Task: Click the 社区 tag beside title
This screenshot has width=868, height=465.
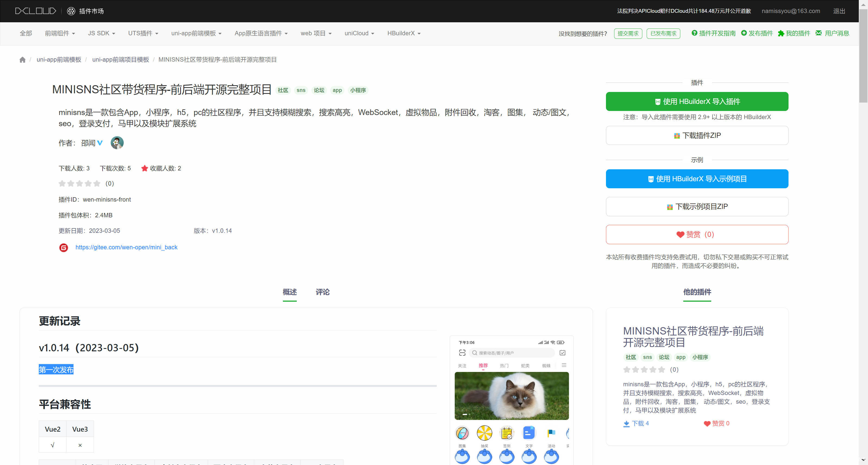Action: 283,90
